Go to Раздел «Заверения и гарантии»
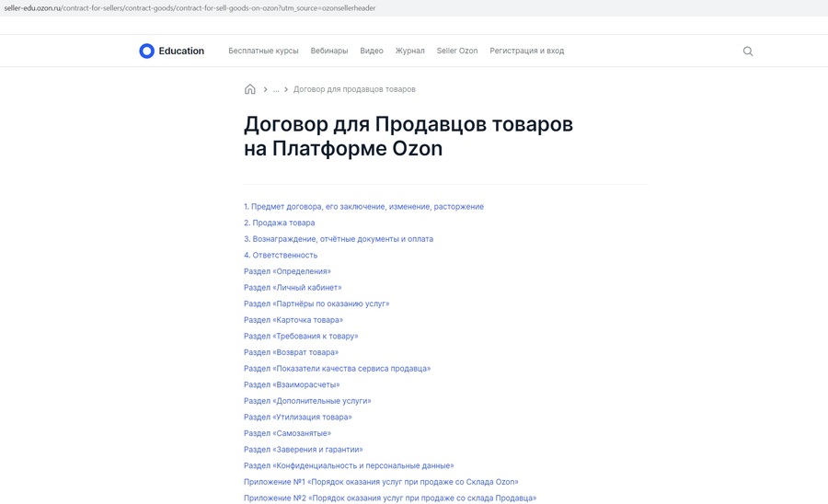 pos(303,450)
